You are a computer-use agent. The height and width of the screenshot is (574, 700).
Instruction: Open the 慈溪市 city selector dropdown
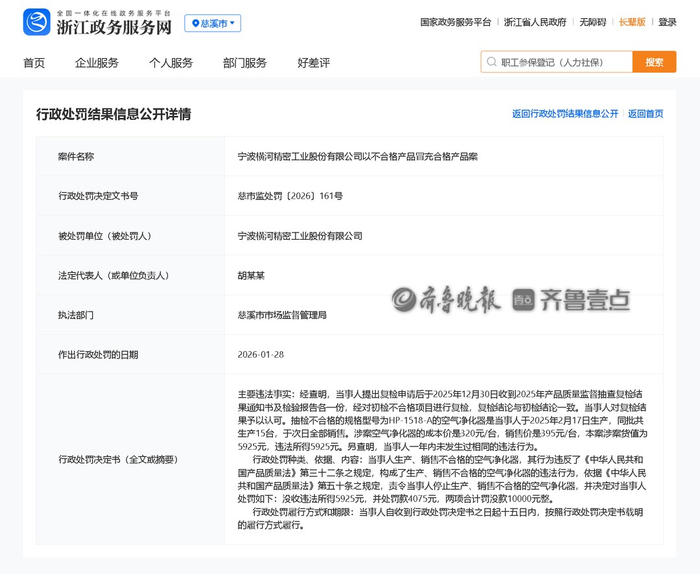point(212,23)
